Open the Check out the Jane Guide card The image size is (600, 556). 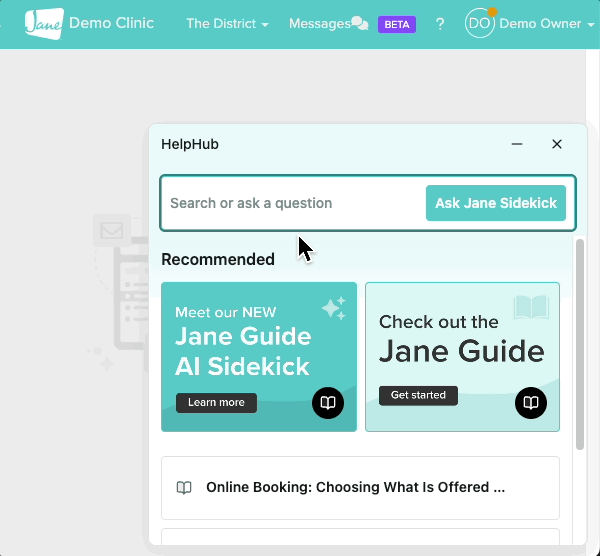(463, 357)
